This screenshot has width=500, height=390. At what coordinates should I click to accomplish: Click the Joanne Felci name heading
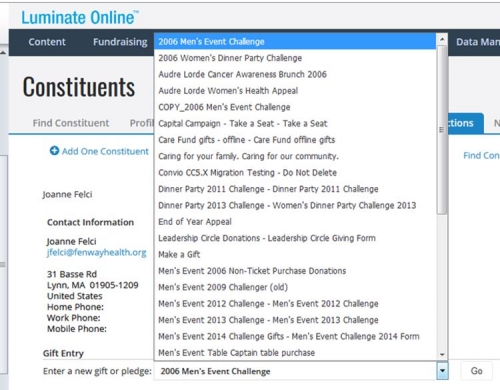67,194
